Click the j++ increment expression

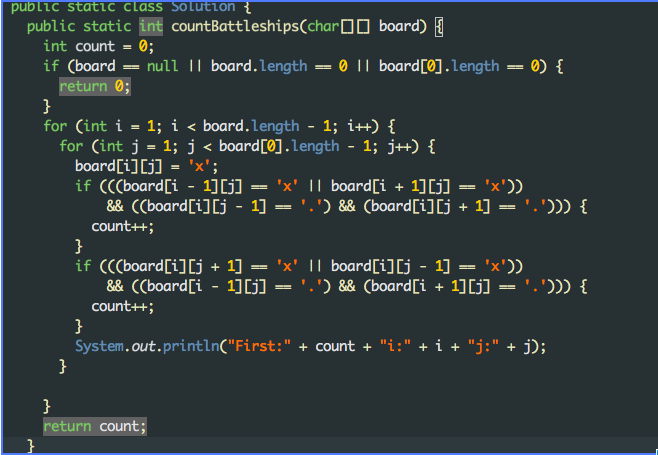402,146
